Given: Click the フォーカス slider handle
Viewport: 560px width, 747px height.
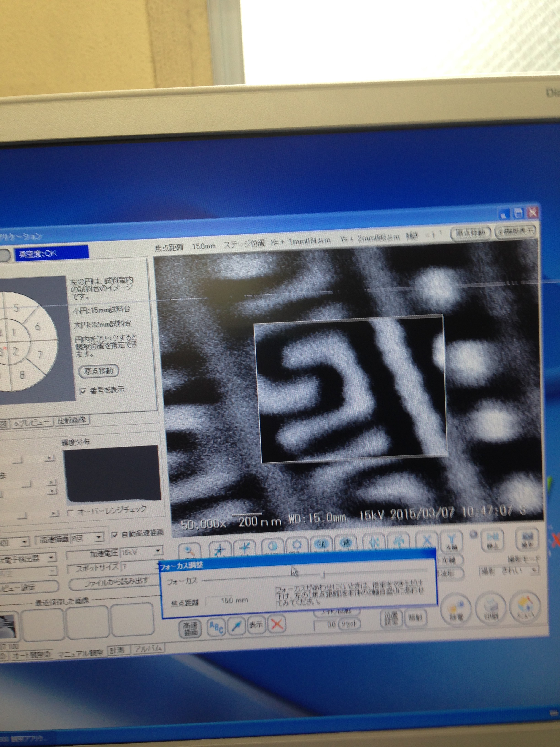Looking at the screenshot, I should 323,574.
